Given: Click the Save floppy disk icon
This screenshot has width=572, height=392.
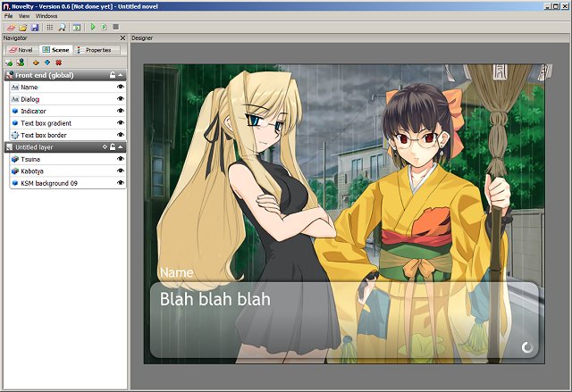Looking at the screenshot, I should (x=35, y=28).
